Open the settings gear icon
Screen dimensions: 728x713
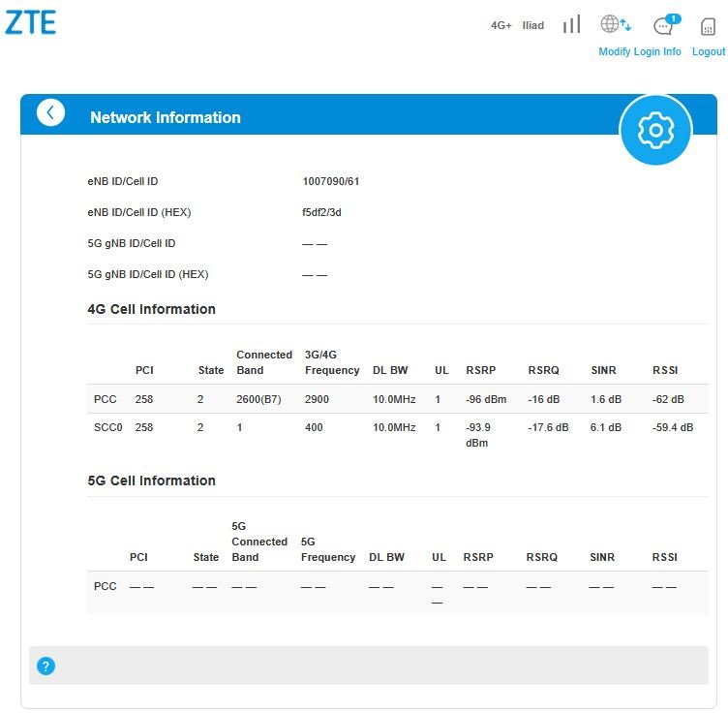(x=655, y=130)
